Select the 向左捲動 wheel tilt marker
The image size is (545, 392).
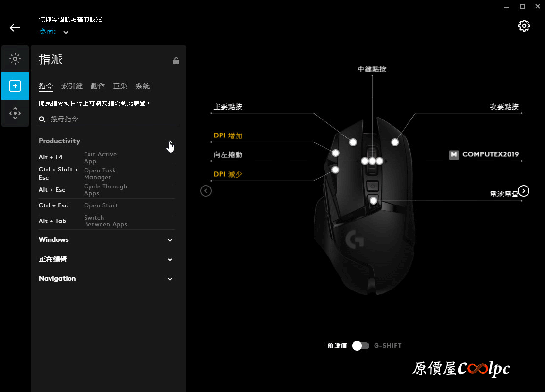(365, 161)
